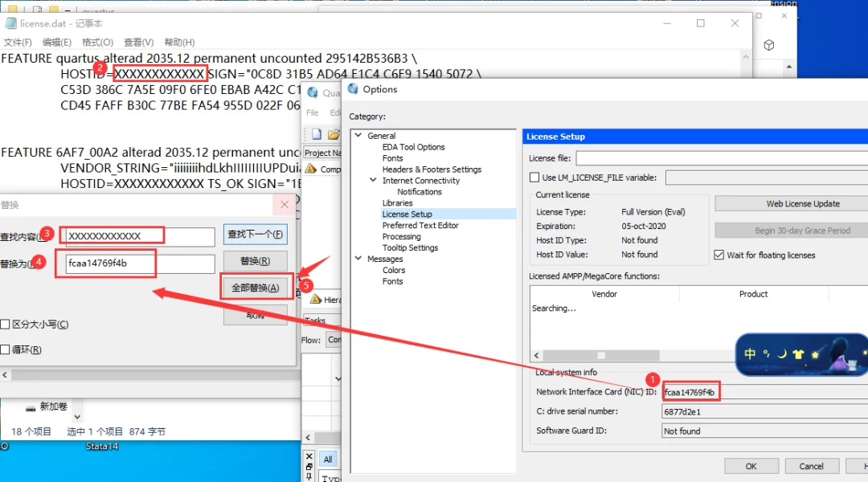868x482 pixels.
Task: Open the Flow dropdown in Quartus
Action: tap(334, 340)
